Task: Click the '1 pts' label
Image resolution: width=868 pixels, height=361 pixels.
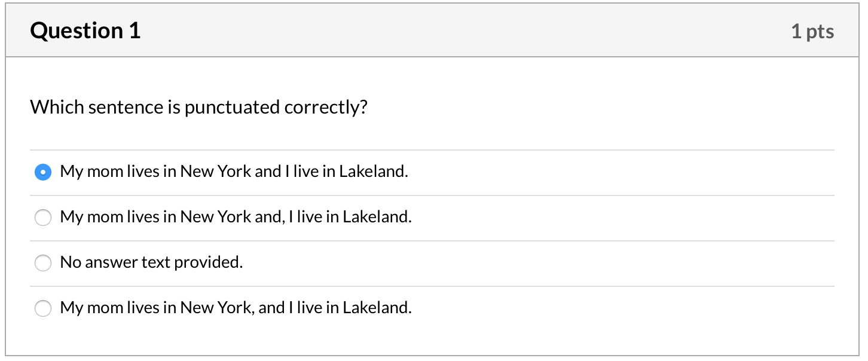Action: (813, 31)
